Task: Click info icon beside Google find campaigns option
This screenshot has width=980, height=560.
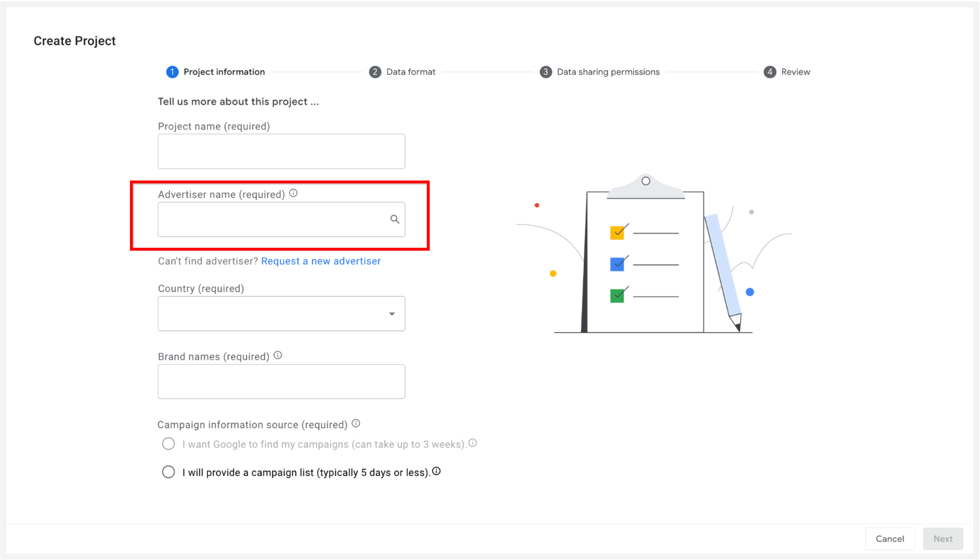Action: (473, 443)
